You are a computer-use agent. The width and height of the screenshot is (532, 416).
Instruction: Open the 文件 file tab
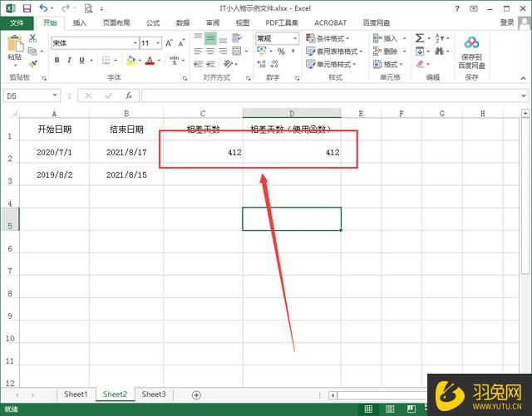[17, 22]
